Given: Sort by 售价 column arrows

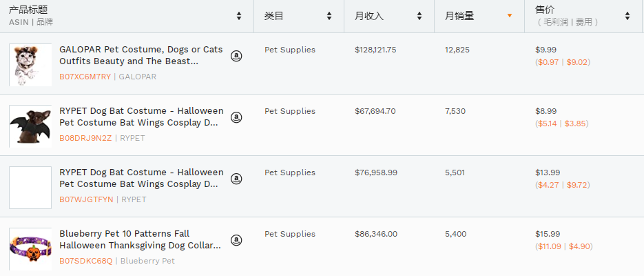Looking at the screenshot, I should point(627,16).
